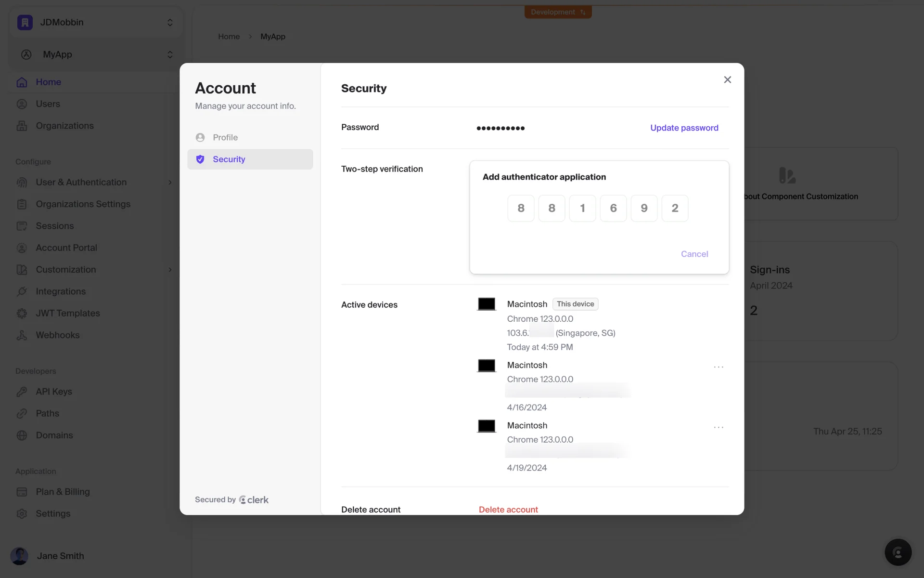Viewport: 924px width, 578px height.
Task: Click Jane Smith's avatar photo
Action: pyautogui.click(x=19, y=556)
